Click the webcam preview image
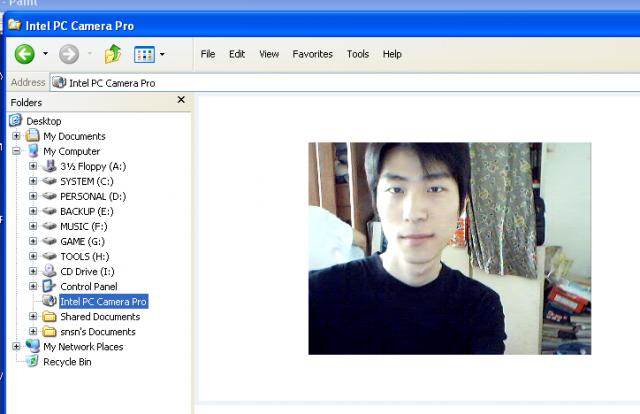This screenshot has width=640, height=414. pos(449,248)
